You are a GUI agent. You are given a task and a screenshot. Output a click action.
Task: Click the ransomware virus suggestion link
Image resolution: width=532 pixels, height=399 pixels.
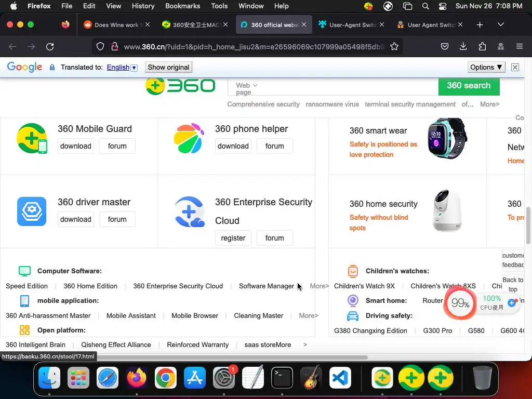tap(332, 104)
